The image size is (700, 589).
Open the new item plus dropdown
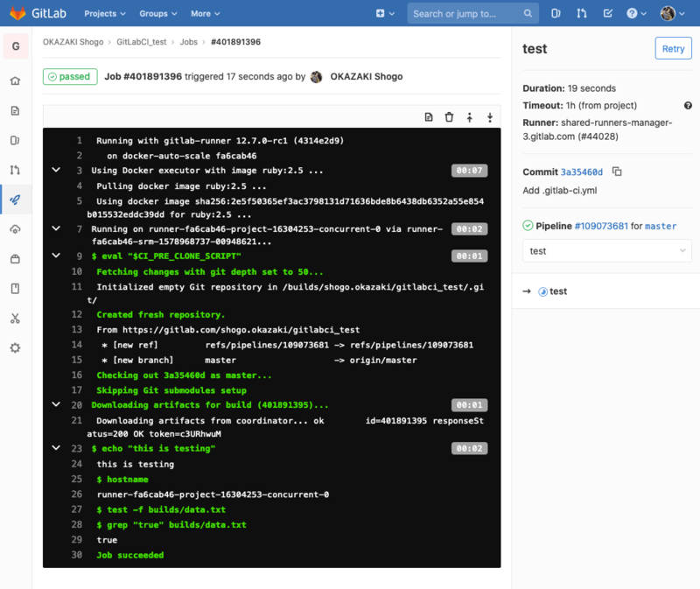pos(385,13)
